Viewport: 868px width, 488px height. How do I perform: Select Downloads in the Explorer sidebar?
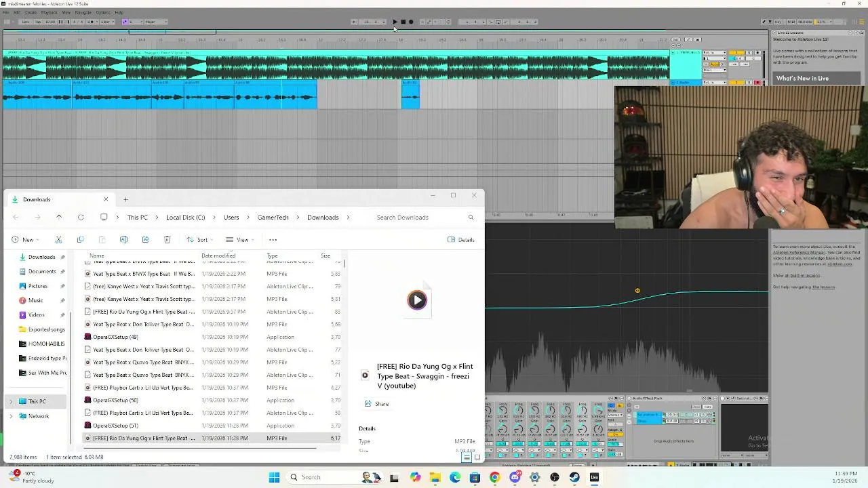(x=41, y=257)
